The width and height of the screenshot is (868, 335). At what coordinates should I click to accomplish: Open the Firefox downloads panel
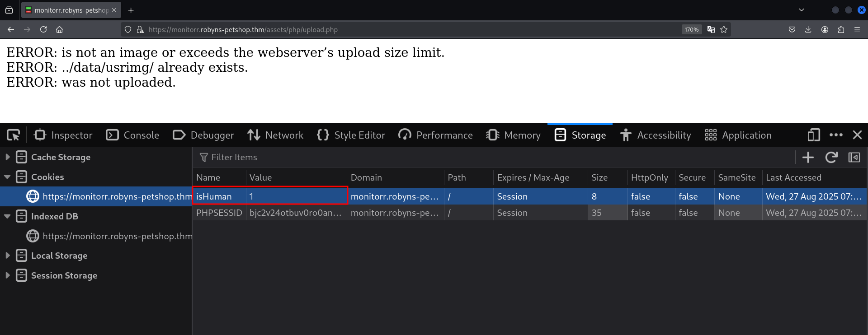coord(808,29)
